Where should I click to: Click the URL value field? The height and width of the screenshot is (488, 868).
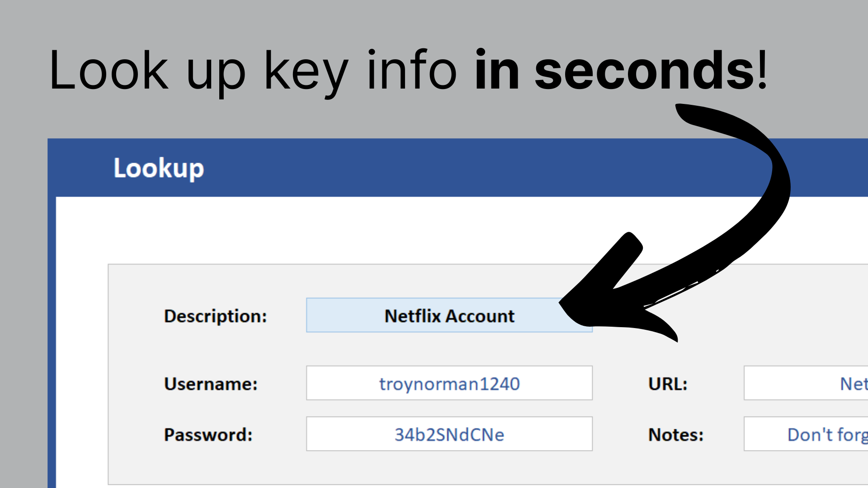pyautogui.click(x=806, y=383)
